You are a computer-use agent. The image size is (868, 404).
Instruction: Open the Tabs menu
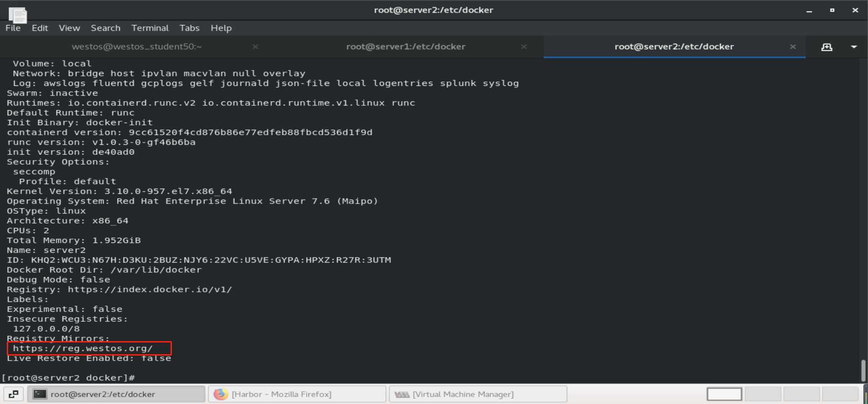click(189, 28)
